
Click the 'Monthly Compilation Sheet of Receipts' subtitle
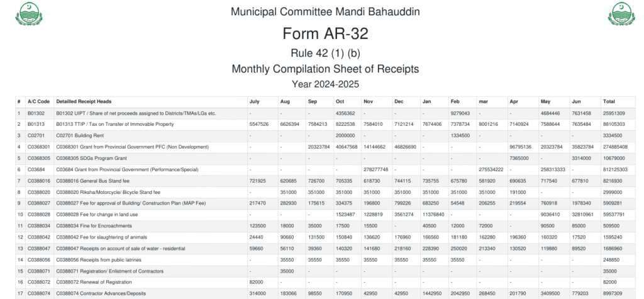pyautogui.click(x=325, y=68)
